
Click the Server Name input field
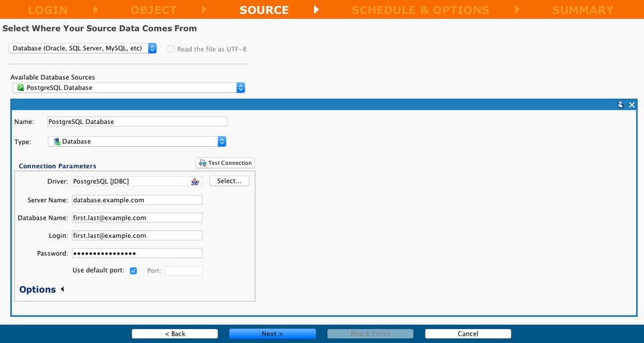[137, 200]
